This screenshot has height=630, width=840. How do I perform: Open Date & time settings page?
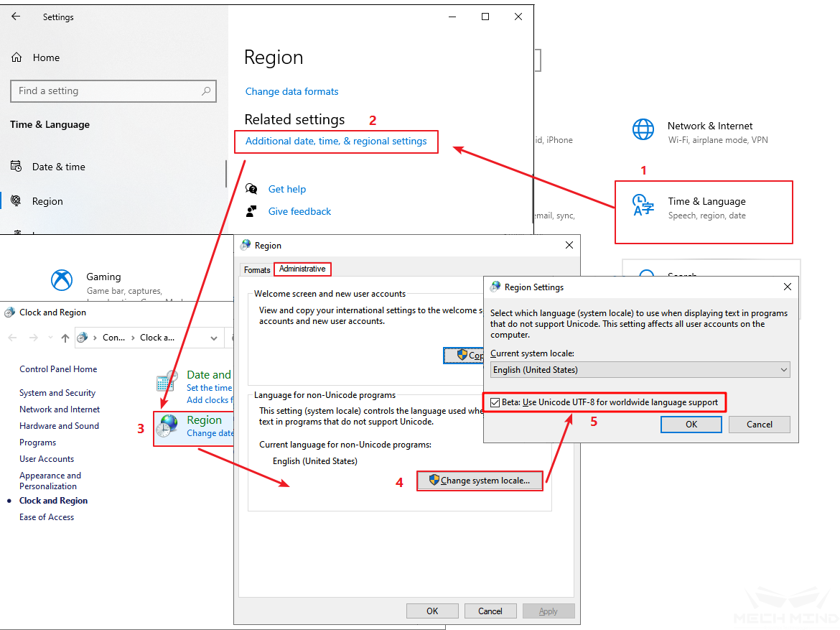(58, 167)
